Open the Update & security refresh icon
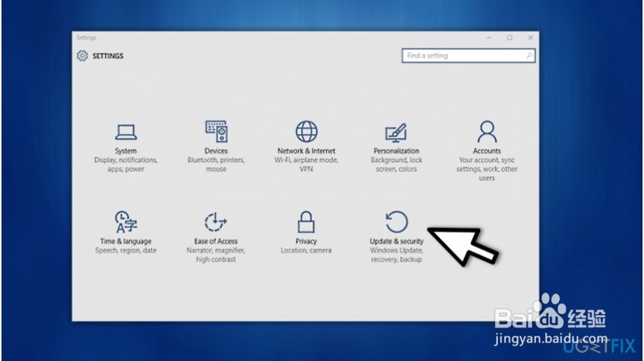 [397, 222]
